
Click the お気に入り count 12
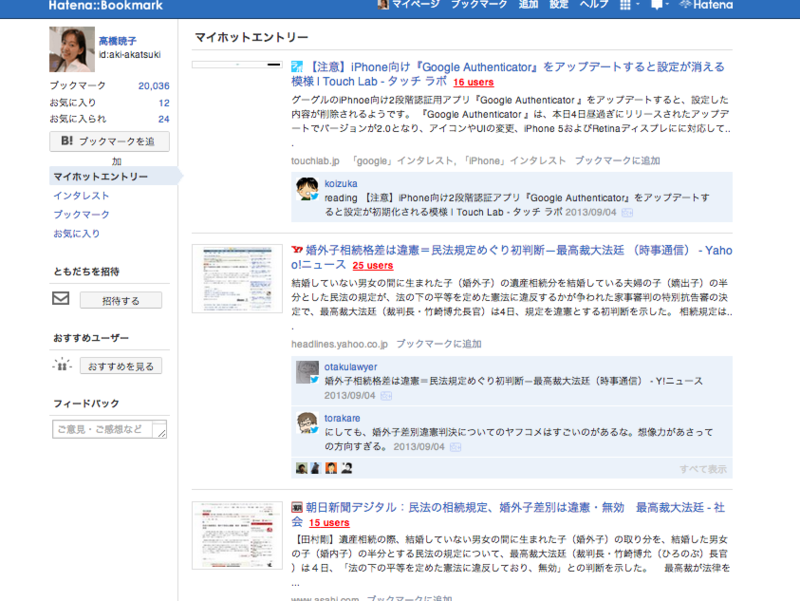coord(164,103)
